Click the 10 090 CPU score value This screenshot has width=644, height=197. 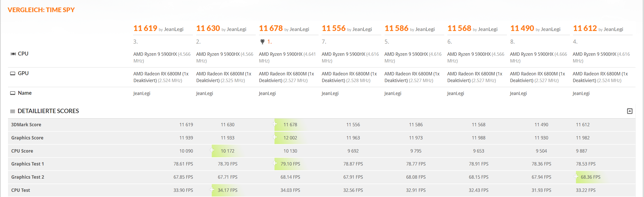coord(186,151)
